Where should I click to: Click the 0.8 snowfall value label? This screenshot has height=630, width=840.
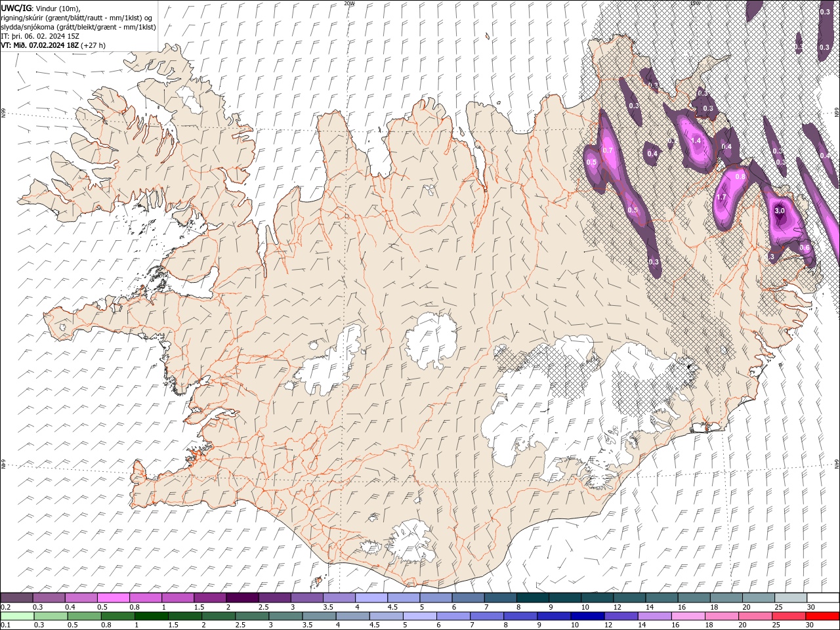point(741,177)
